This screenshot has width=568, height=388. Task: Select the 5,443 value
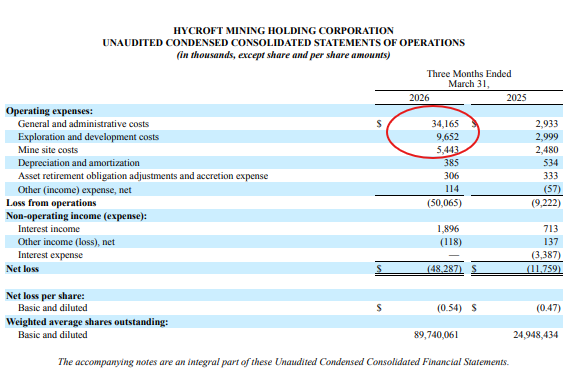[447, 150]
